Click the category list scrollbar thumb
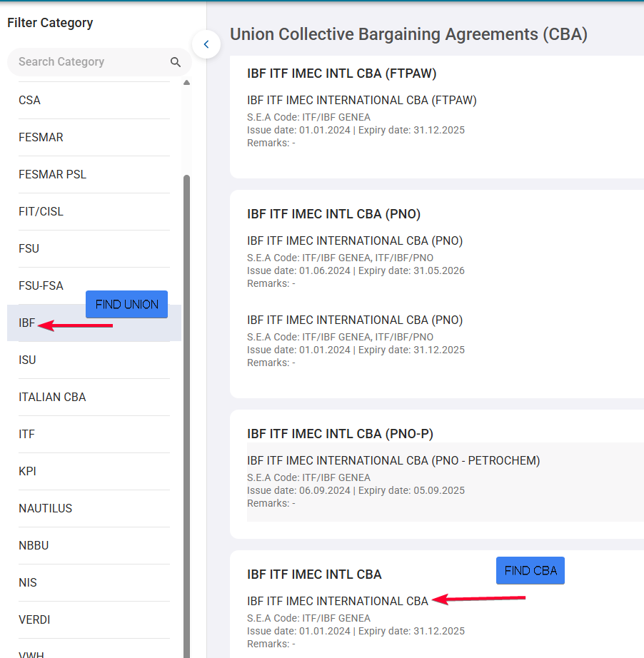Image resolution: width=644 pixels, height=658 pixels. pyautogui.click(x=187, y=415)
